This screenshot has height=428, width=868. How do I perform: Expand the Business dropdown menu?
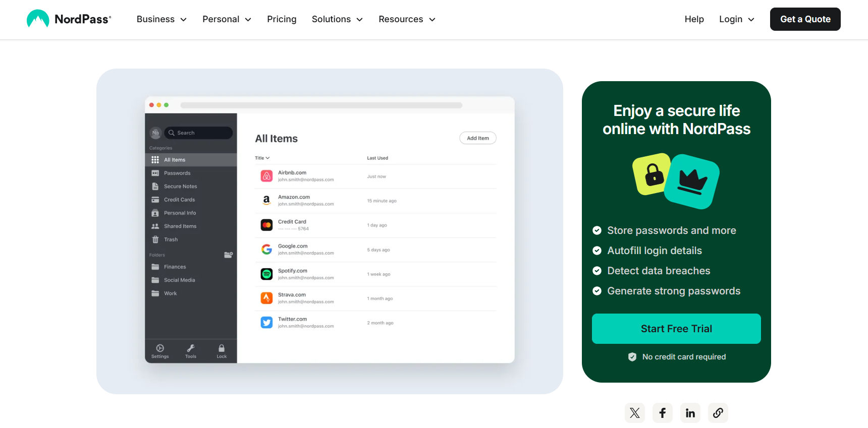click(161, 19)
